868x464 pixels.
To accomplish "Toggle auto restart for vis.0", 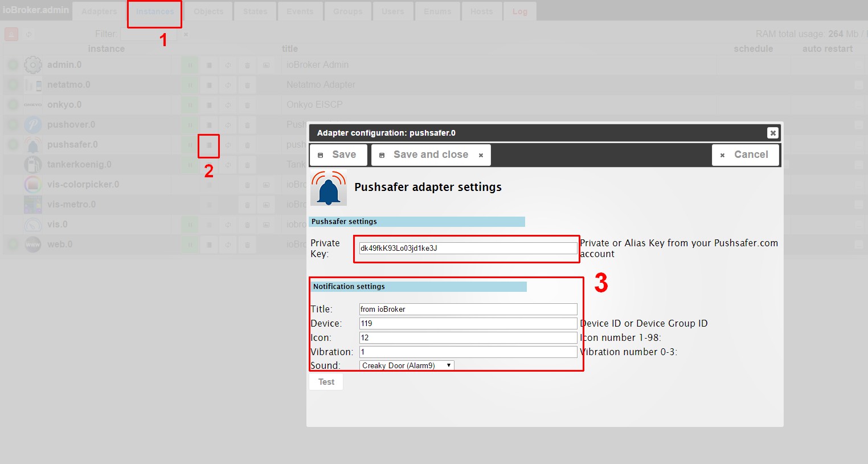I will [858, 225].
